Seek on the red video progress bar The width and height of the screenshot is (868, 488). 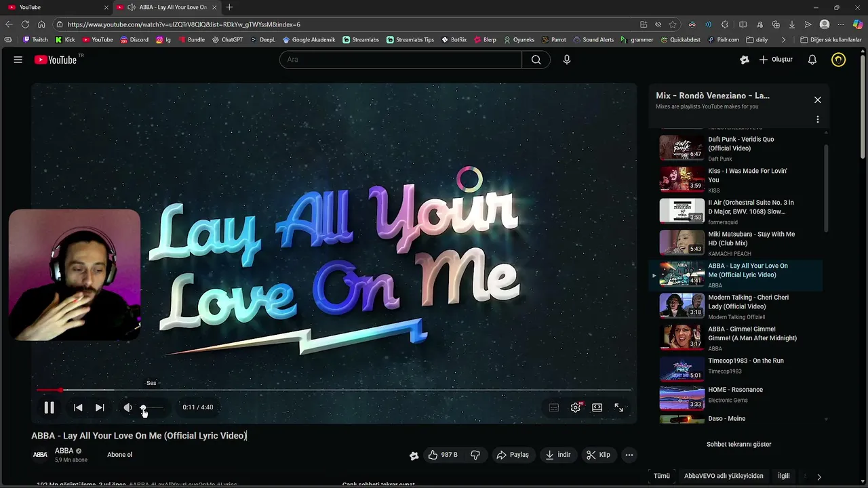334,390
